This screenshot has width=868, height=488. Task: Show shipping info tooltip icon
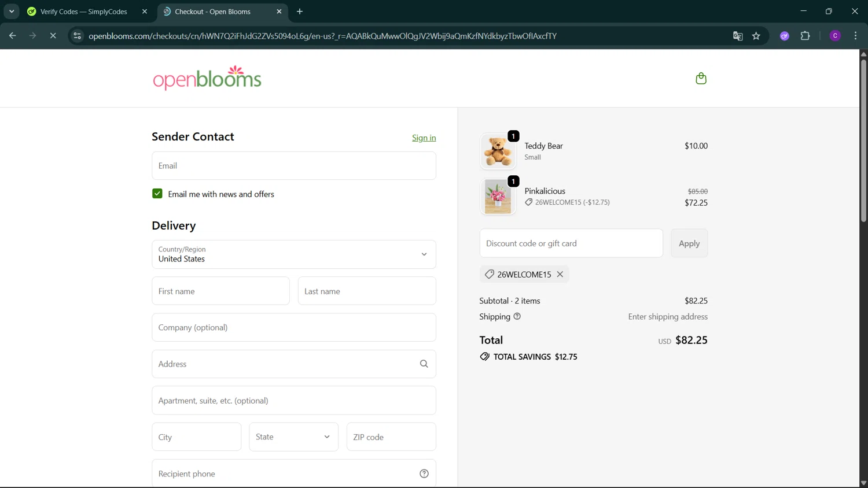click(x=517, y=316)
